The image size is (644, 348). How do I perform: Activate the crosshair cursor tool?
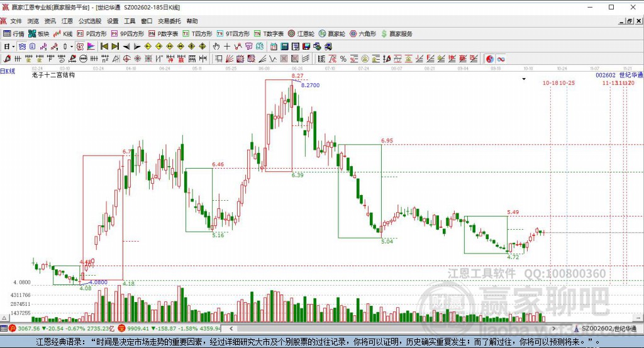coord(226,47)
